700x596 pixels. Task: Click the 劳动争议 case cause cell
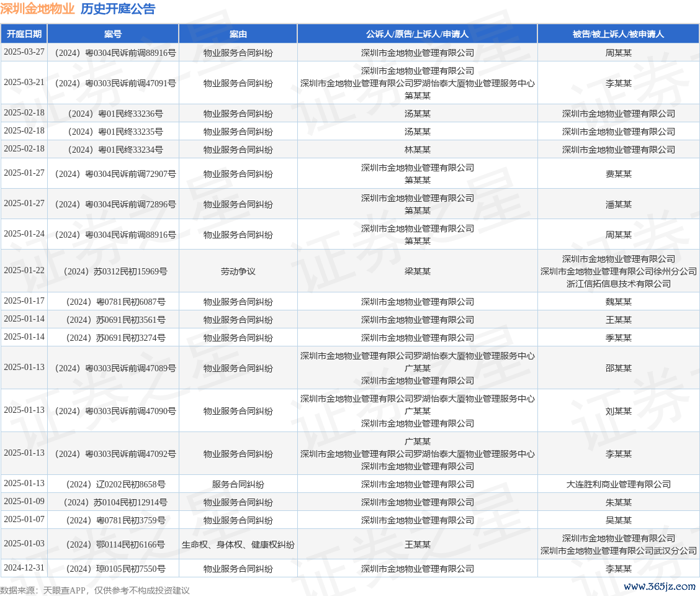pyautogui.click(x=238, y=271)
